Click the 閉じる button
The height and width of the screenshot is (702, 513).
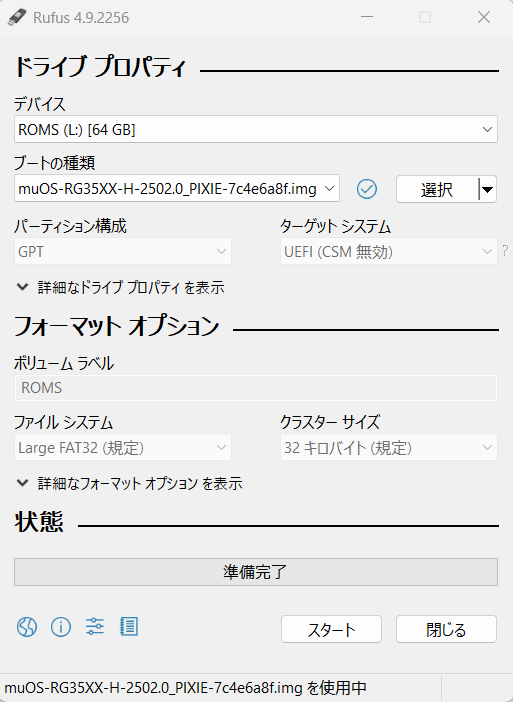click(446, 629)
